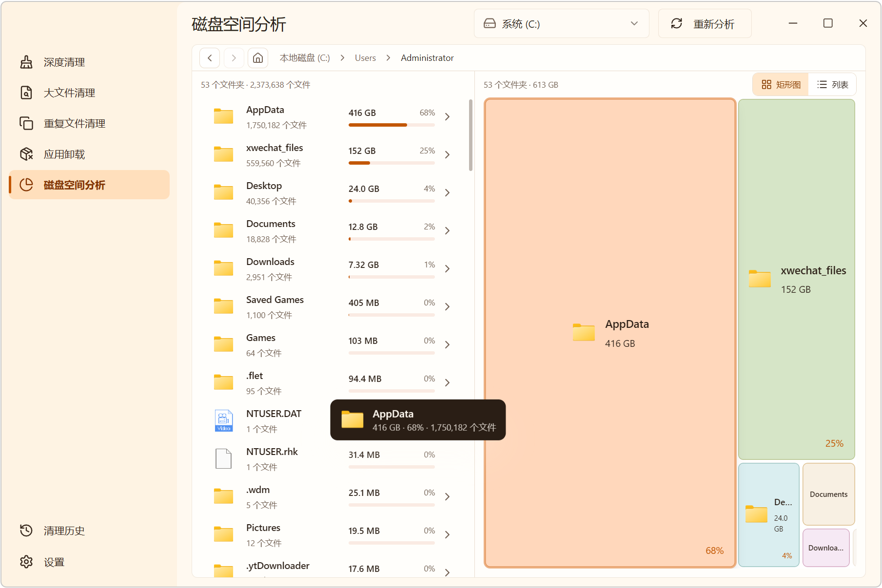Image resolution: width=882 pixels, height=588 pixels.
Task: Select the Downloa... treemap block
Action: 826,548
